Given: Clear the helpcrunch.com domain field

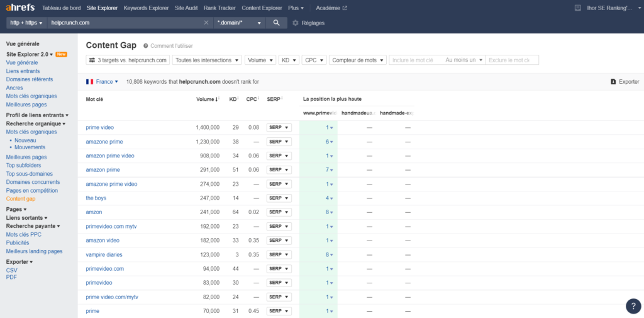Looking at the screenshot, I should tap(206, 23).
